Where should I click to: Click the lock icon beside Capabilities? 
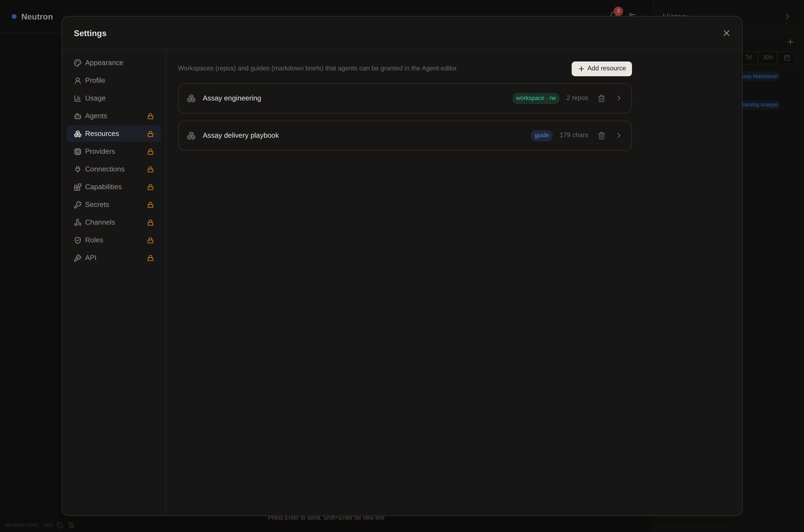pyautogui.click(x=150, y=187)
